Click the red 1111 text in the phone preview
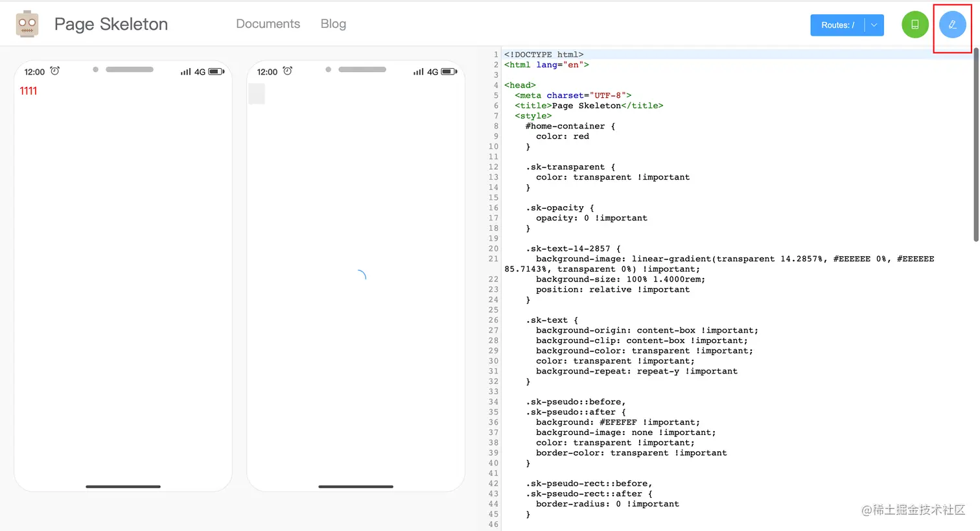 click(29, 91)
